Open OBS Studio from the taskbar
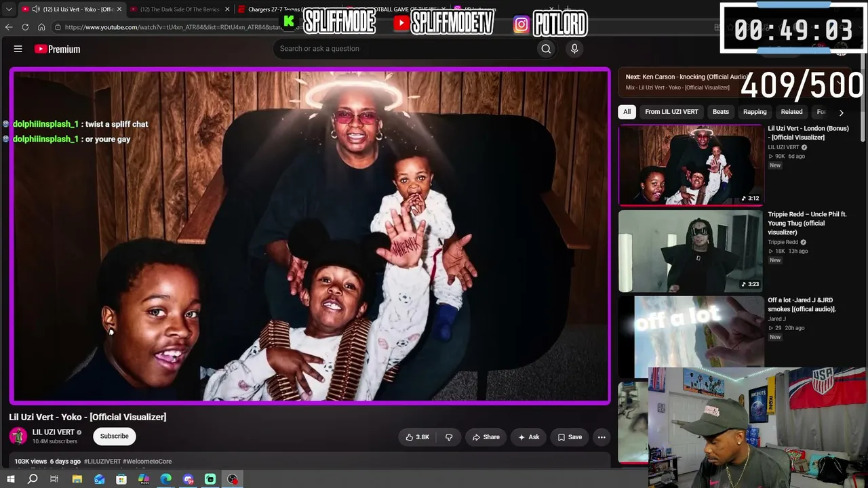 click(233, 479)
